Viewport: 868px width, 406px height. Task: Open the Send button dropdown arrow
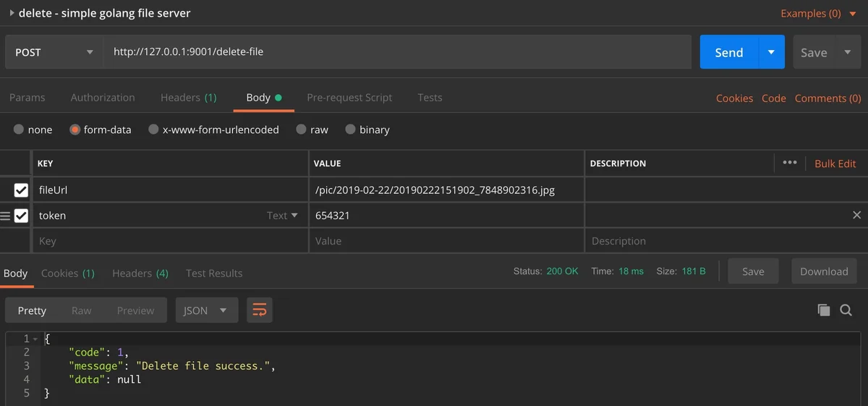tap(771, 52)
